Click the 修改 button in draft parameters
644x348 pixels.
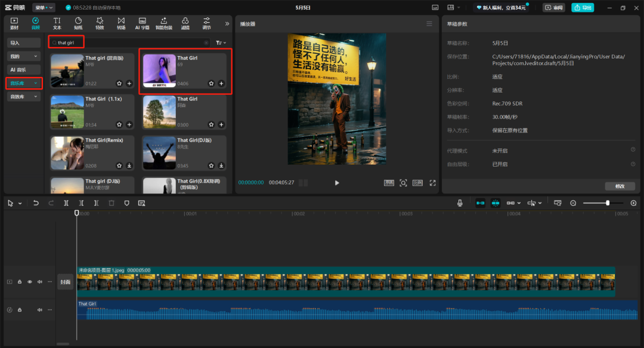pos(620,186)
